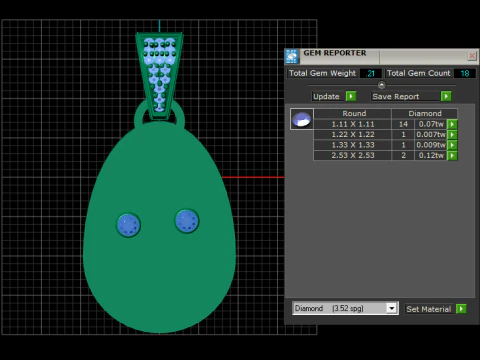480x360 pixels.
Task: Click the green arrow beside Update
Action: tap(351, 96)
